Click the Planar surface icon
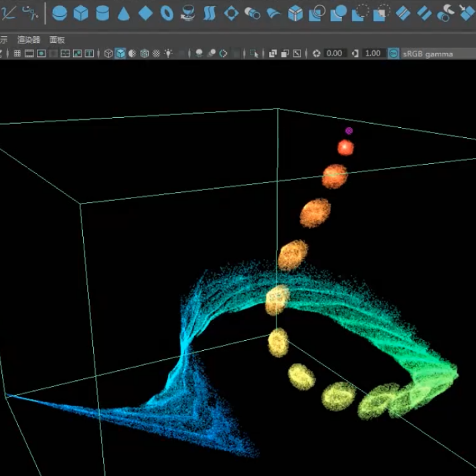Image resolution: width=476 pixels, height=476 pixels. [232, 13]
